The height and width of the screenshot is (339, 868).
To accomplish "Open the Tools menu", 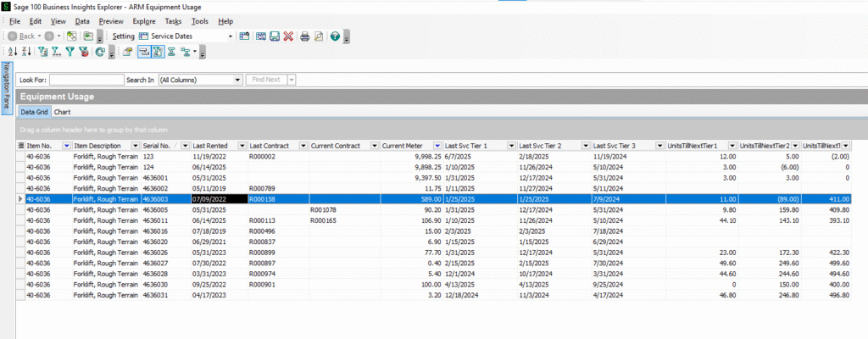I will coord(200,21).
